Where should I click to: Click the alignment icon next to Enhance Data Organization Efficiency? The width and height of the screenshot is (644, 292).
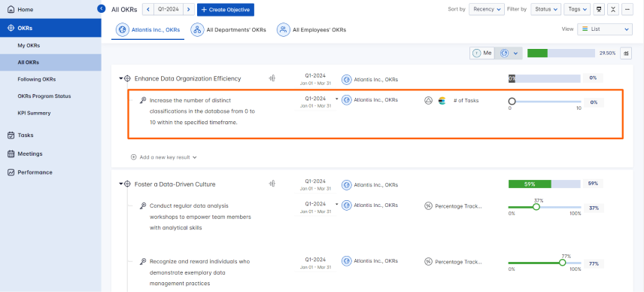point(272,78)
